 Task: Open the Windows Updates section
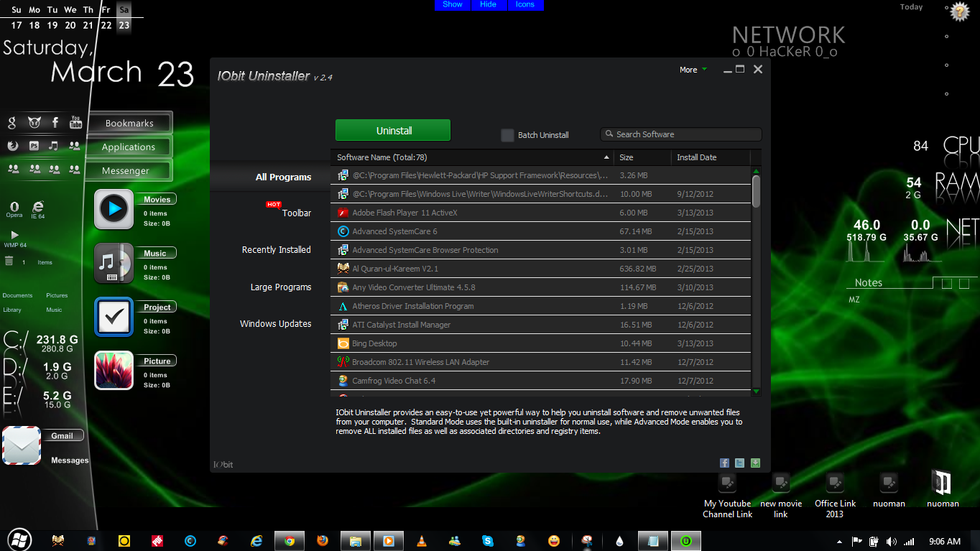[x=276, y=324]
